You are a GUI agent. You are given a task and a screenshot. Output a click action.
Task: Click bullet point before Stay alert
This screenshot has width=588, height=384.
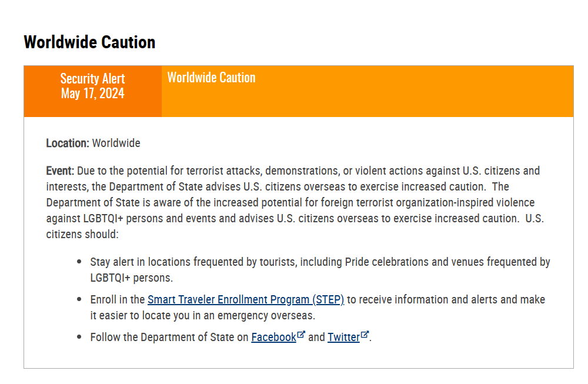79,262
